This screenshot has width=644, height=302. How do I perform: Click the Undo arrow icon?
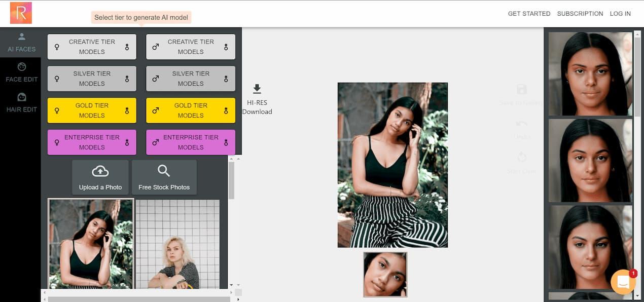pos(522,124)
